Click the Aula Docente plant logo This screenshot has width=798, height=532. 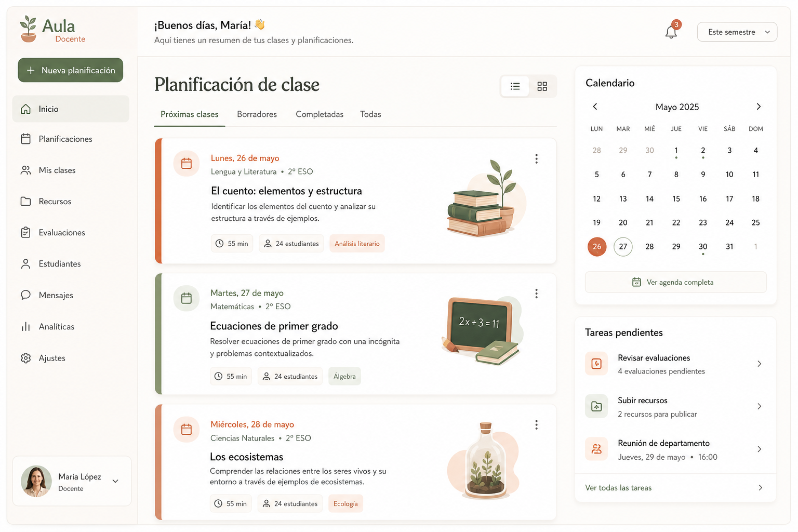[x=28, y=29]
